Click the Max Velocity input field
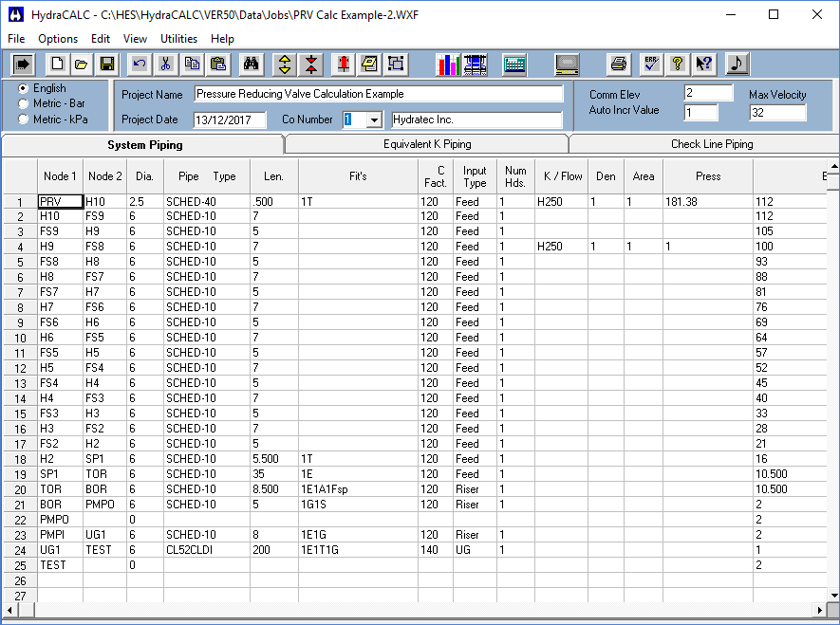 (778, 112)
